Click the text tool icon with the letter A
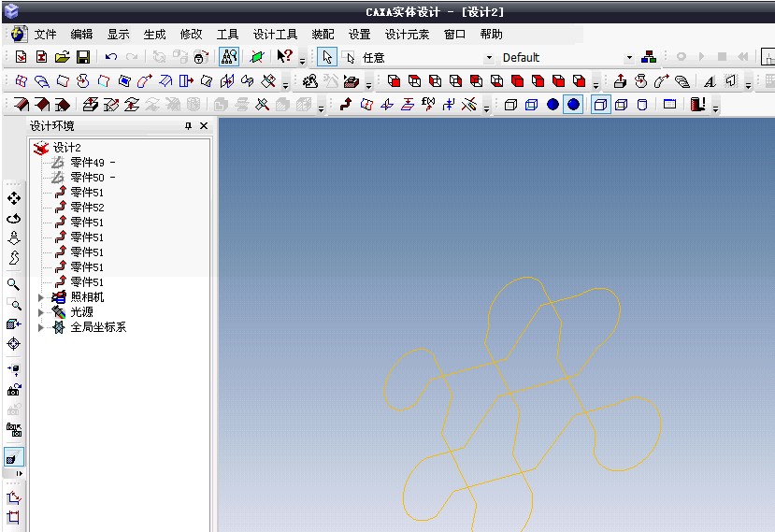 pos(710,81)
